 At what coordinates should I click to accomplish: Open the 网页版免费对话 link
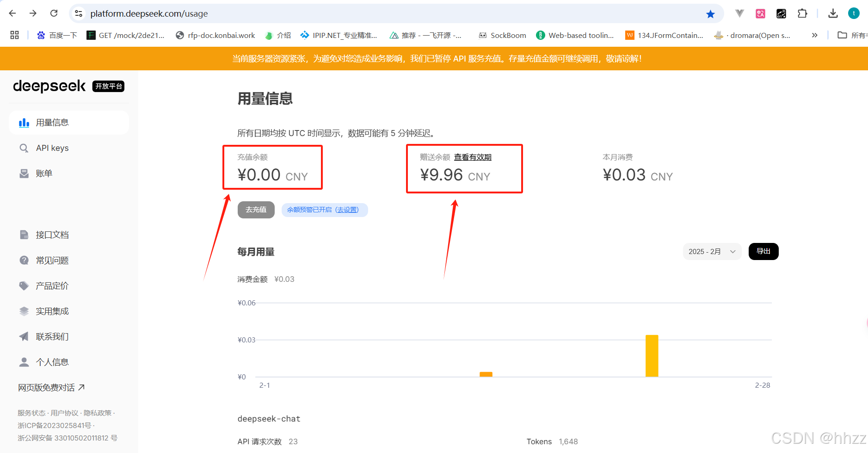click(51, 388)
